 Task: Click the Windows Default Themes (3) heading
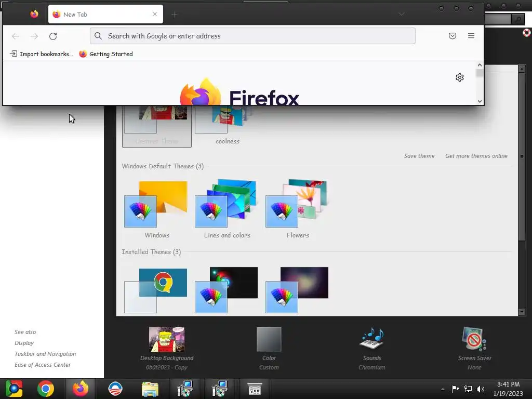click(x=163, y=166)
